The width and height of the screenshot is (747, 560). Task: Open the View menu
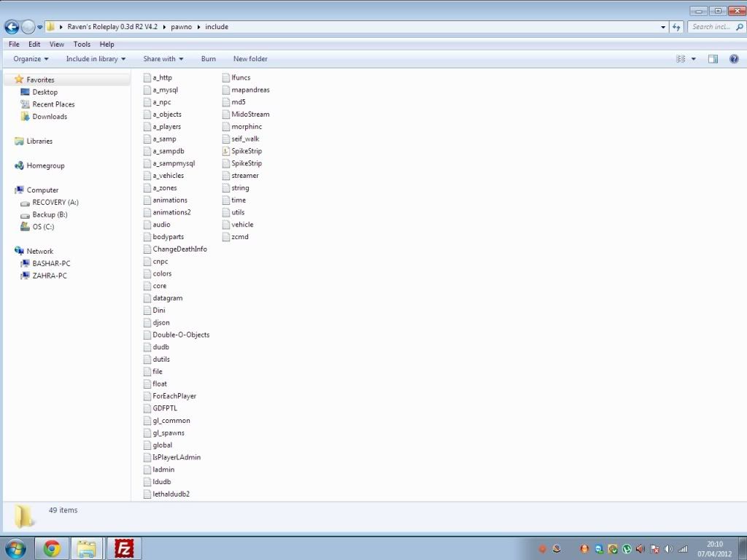coord(57,44)
